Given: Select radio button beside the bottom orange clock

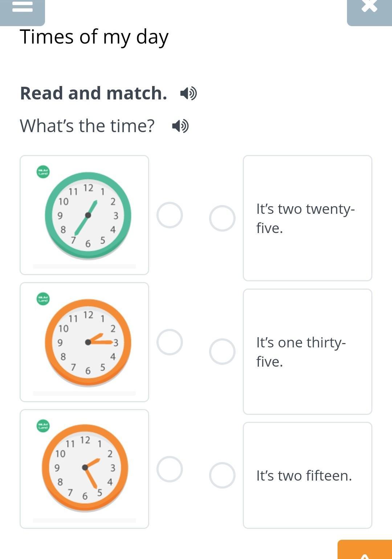Looking at the screenshot, I should click(x=170, y=469).
